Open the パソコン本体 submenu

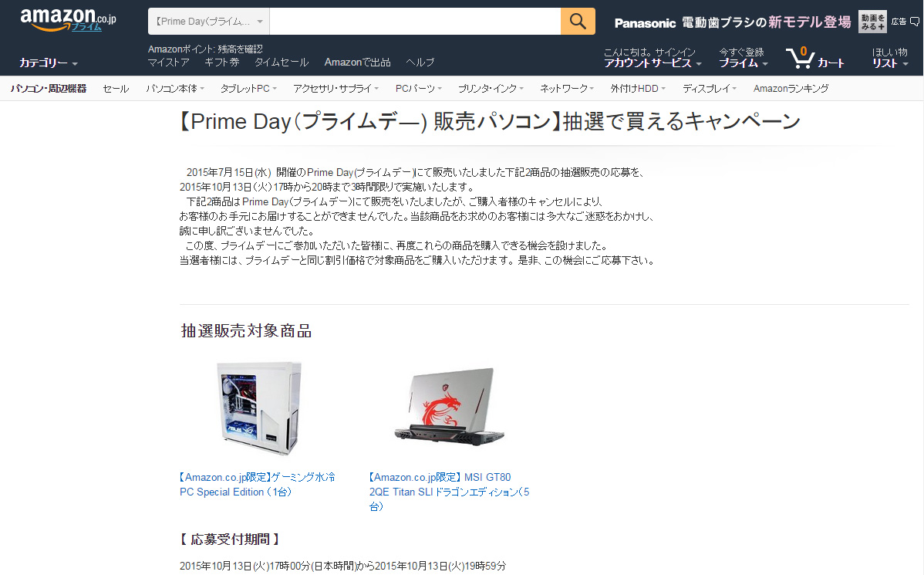pyautogui.click(x=175, y=89)
